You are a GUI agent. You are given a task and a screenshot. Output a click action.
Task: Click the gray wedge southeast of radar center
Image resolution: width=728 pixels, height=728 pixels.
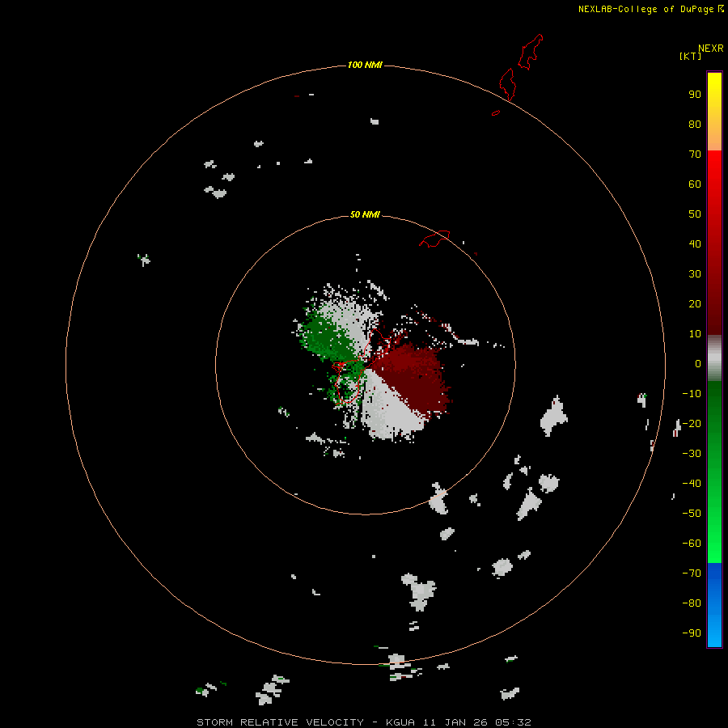pyautogui.click(x=390, y=408)
